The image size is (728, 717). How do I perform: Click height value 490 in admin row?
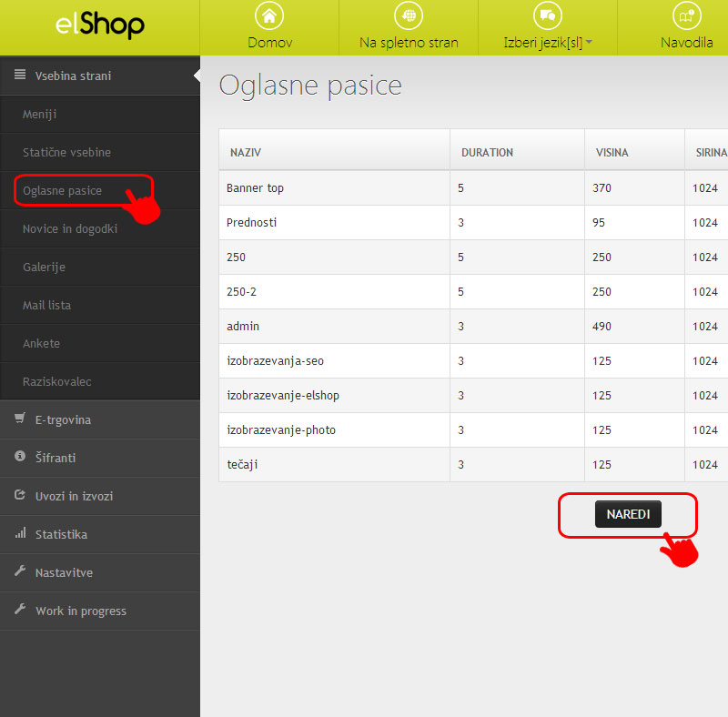tap(602, 327)
